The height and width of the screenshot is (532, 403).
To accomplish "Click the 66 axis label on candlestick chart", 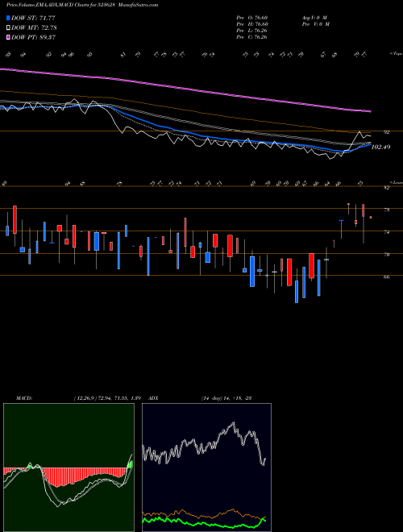I will click(x=386, y=276).
